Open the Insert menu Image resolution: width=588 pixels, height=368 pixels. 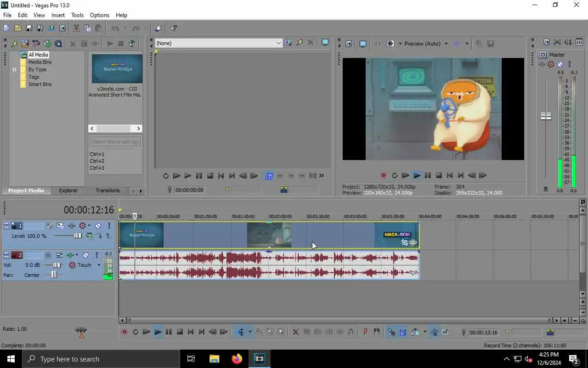click(58, 15)
